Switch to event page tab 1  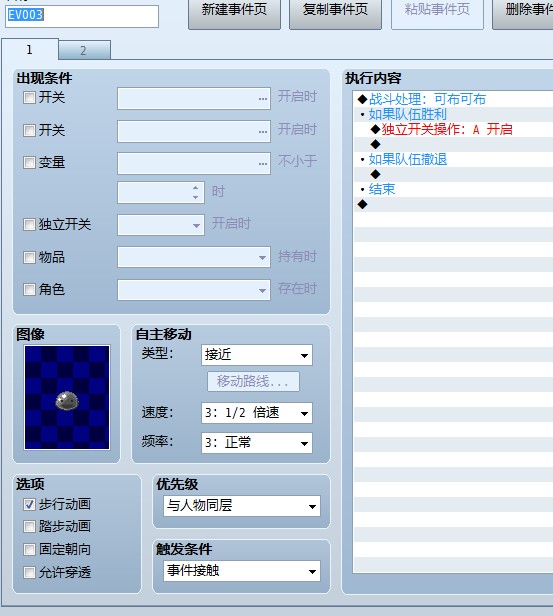(x=30, y=50)
